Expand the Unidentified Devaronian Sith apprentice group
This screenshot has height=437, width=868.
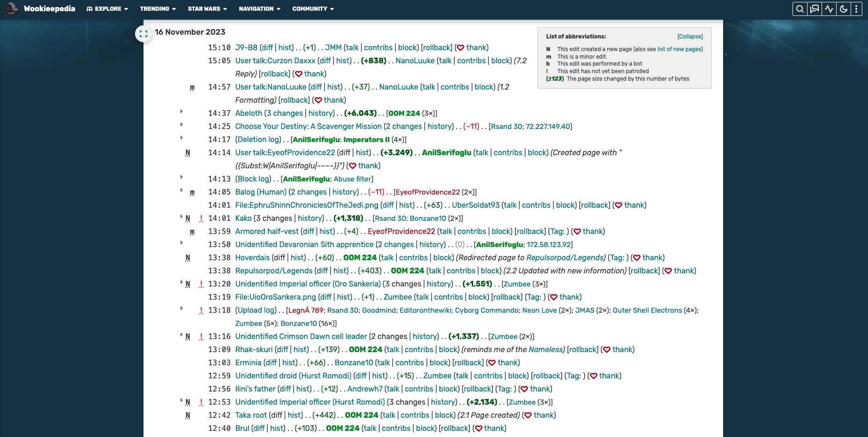pyautogui.click(x=181, y=243)
